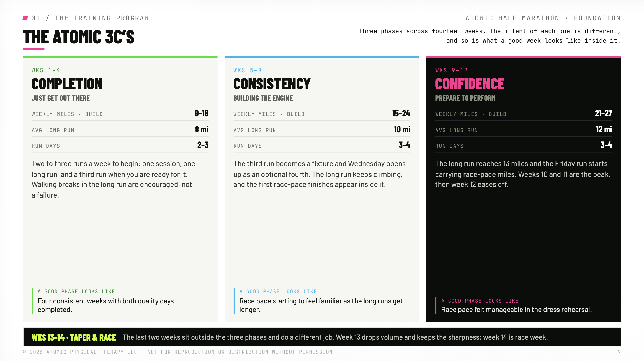
Task: Select the 'WKS 1–4' label
Action: [46, 70]
